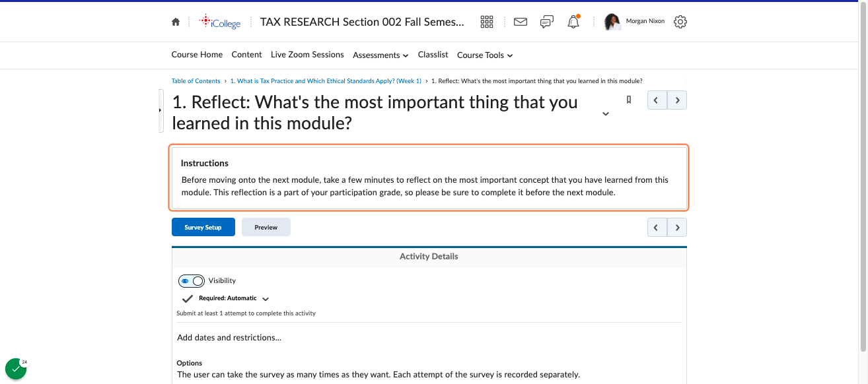Image resolution: width=868 pixels, height=384 pixels.
Task: Go to next topic arrow near title
Action: coord(677,100)
